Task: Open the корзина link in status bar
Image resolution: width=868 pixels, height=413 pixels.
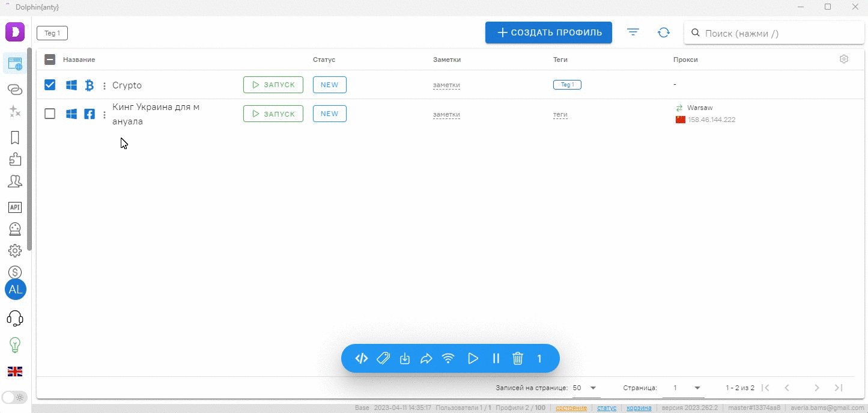Action: point(639,408)
